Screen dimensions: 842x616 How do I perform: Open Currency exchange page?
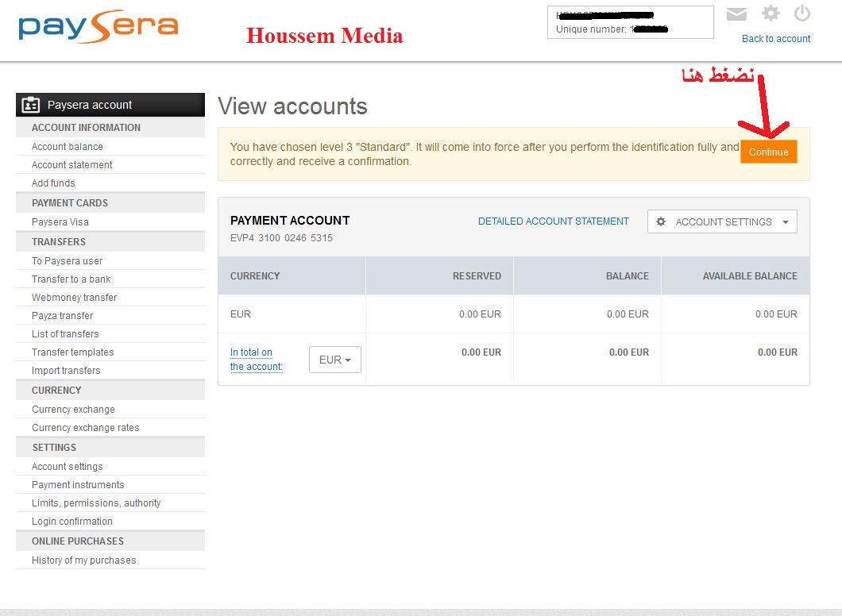click(x=73, y=410)
